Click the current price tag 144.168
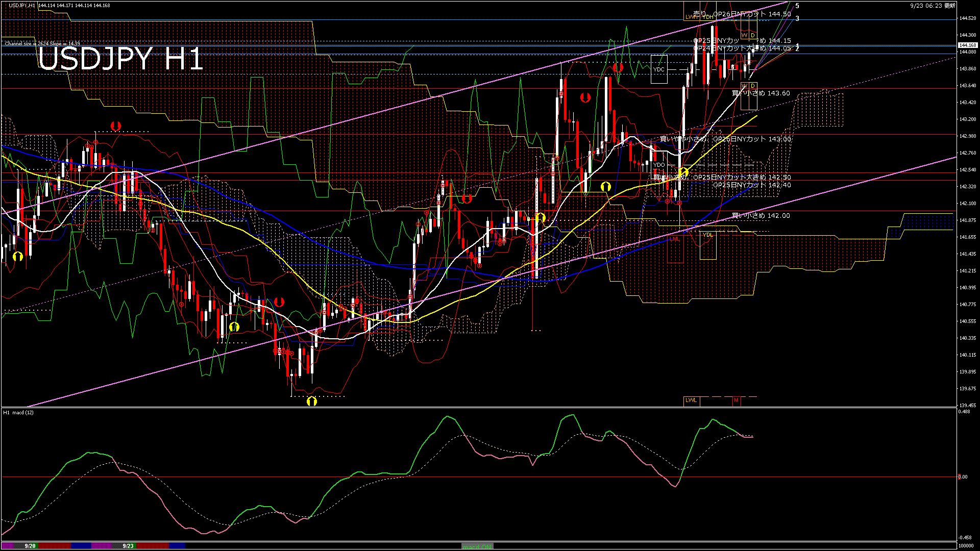Image resolution: width=980 pixels, height=551 pixels. click(967, 45)
